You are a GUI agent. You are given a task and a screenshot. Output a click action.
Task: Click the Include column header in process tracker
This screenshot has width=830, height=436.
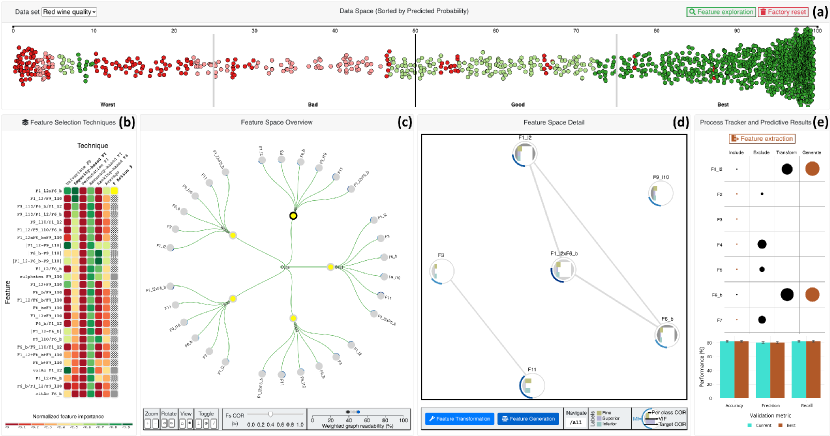(736, 152)
